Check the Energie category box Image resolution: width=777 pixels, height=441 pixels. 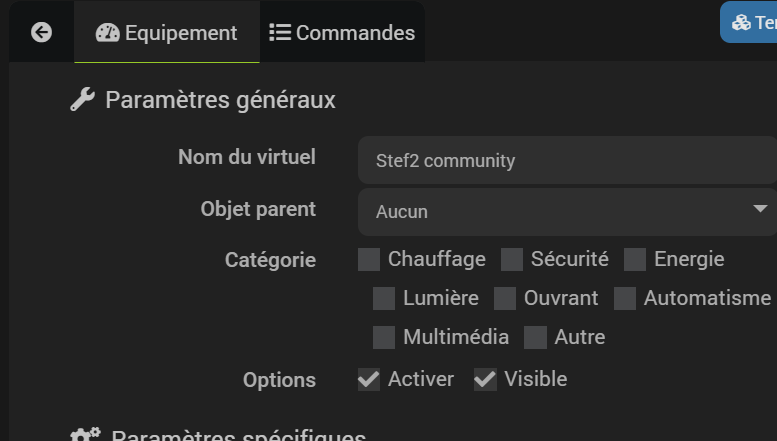[635, 260]
